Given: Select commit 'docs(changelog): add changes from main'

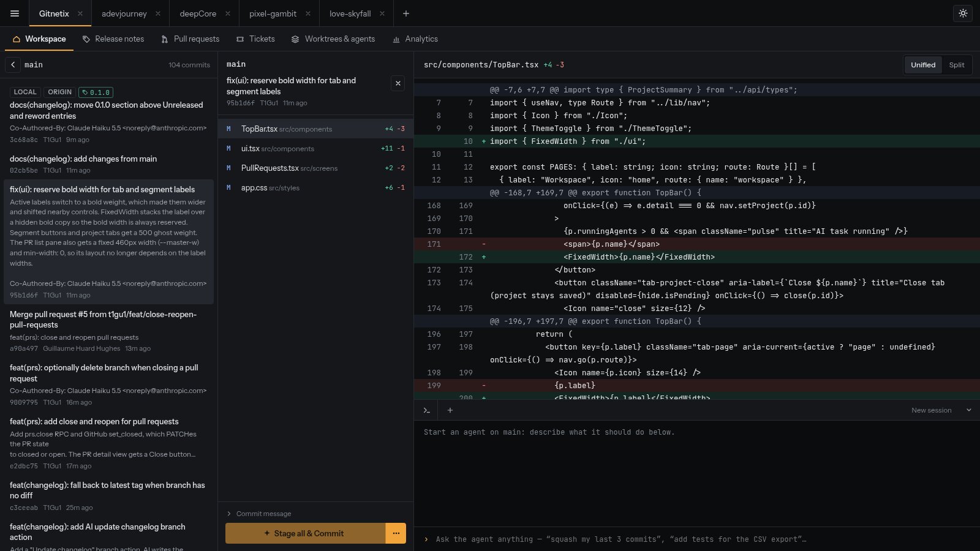Looking at the screenshot, I should (108, 165).
